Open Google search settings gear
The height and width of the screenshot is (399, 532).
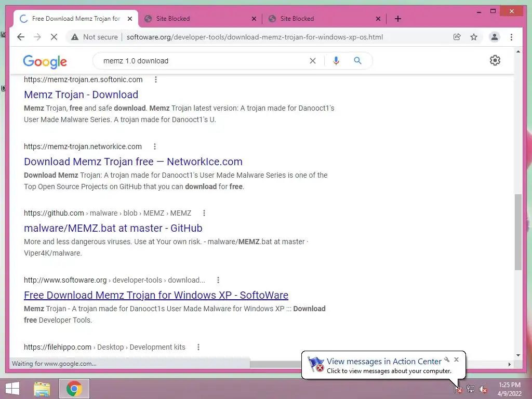click(495, 60)
